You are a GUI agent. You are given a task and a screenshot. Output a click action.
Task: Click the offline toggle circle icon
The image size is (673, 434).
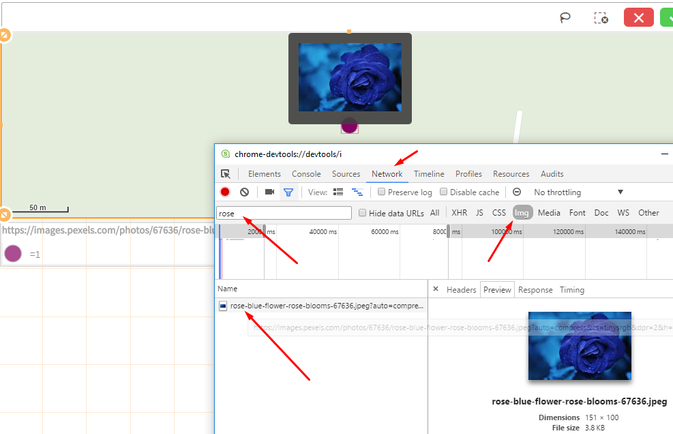517,192
